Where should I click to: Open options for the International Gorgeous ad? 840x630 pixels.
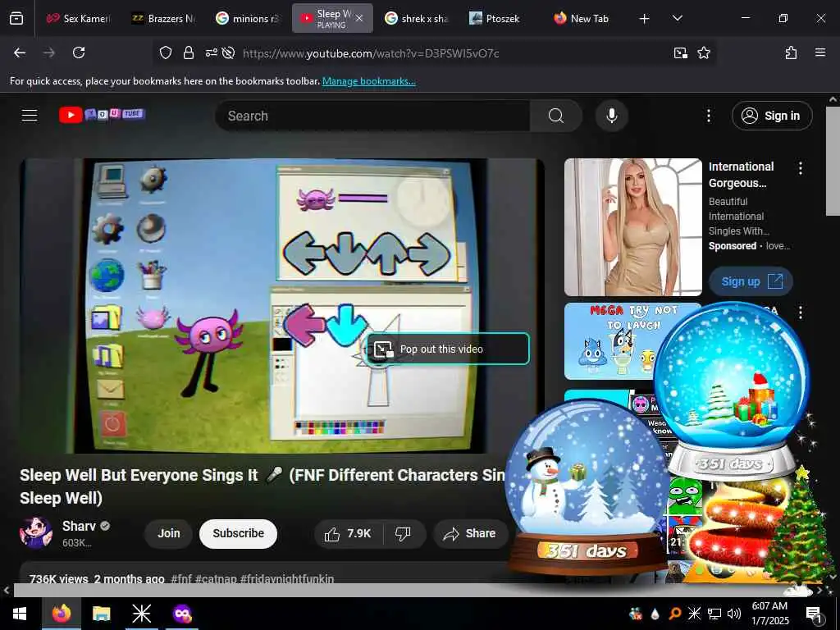[801, 168]
